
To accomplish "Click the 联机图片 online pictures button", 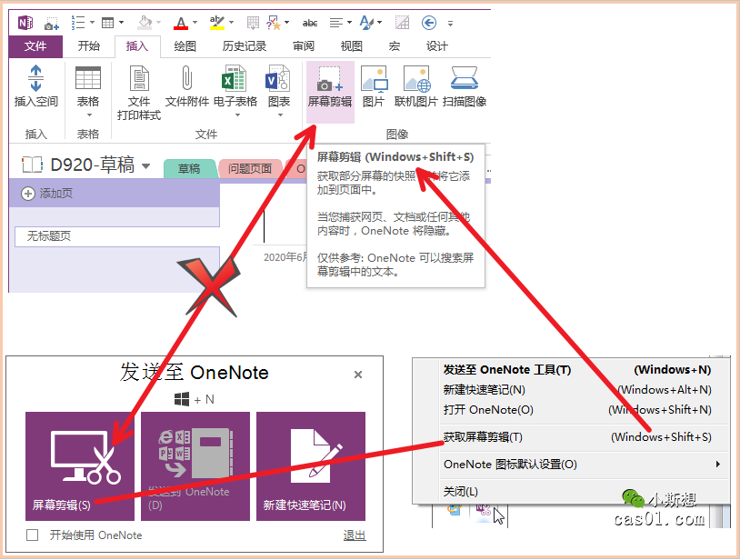I will pos(416,87).
